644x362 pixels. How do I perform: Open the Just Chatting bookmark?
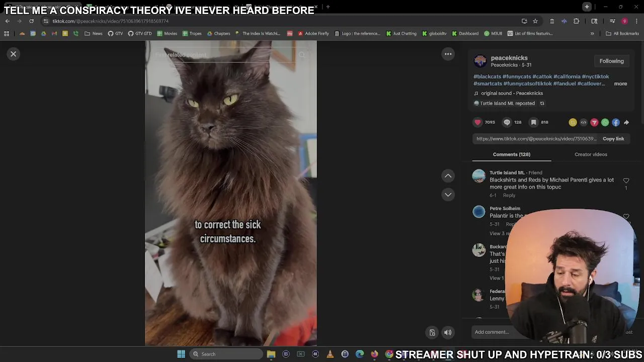click(401, 34)
